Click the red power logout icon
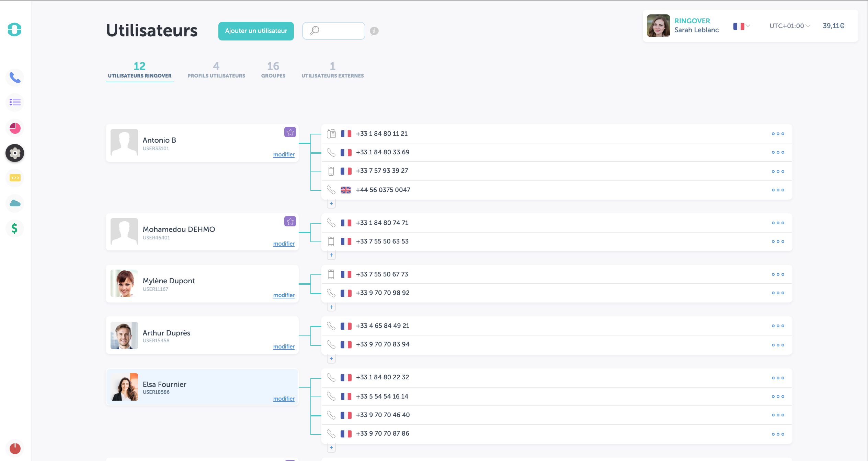 [x=15, y=448]
